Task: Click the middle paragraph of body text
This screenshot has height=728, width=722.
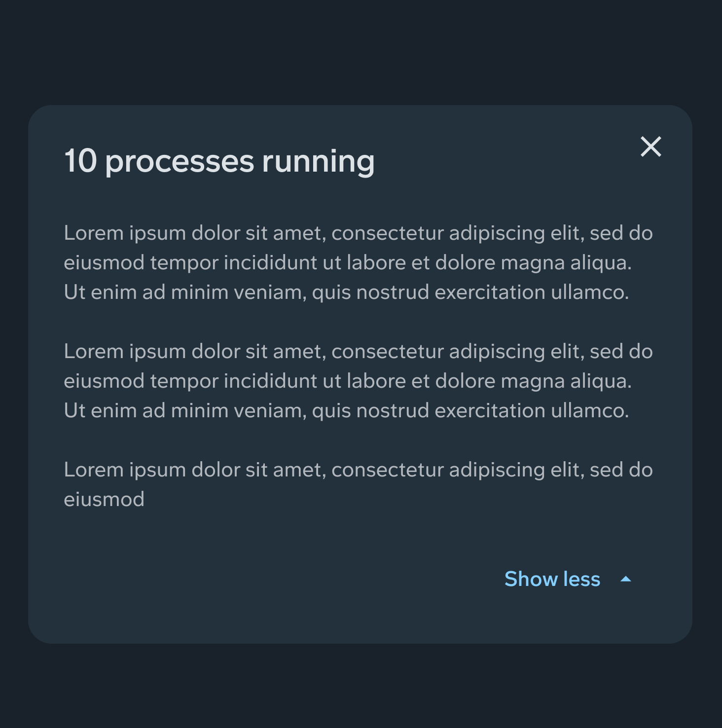Action: point(359,380)
